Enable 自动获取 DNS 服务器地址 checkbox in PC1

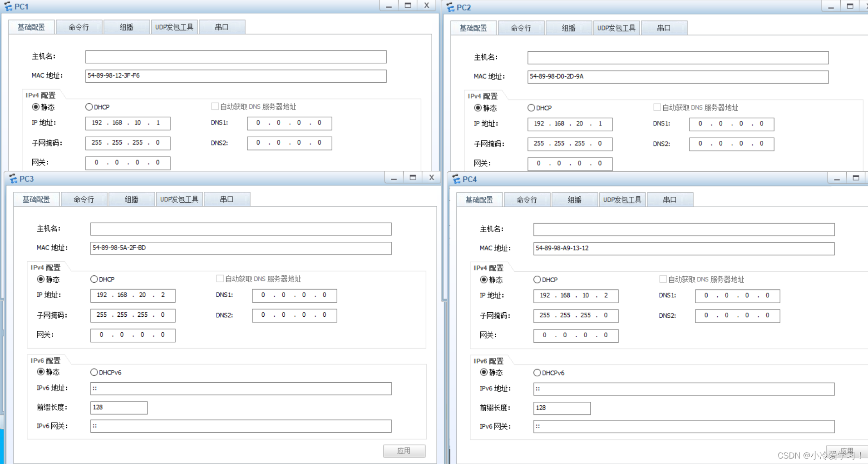(x=215, y=106)
